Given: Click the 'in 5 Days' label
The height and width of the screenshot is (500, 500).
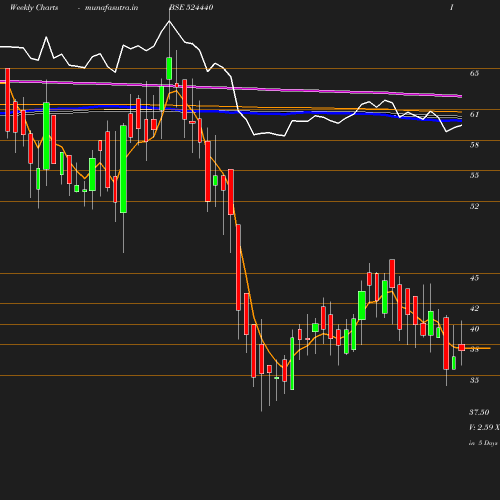Looking at the screenshot, I should tap(483, 443).
